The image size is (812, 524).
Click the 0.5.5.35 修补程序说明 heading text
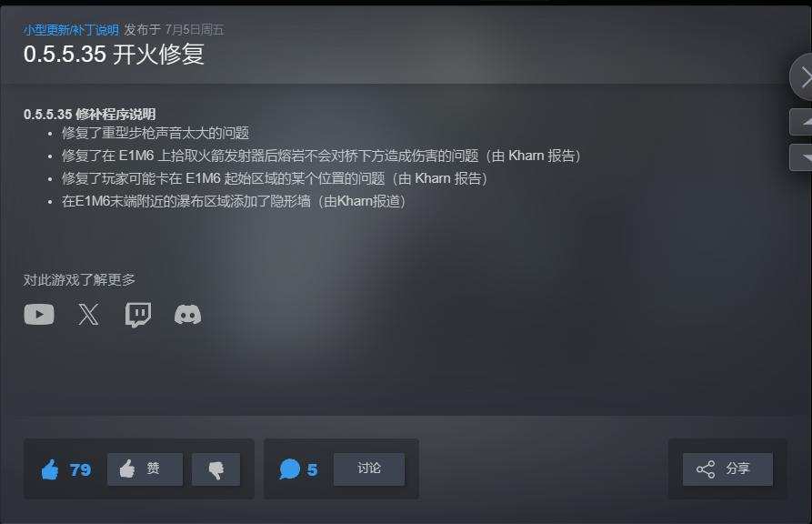click(x=90, y=114)
